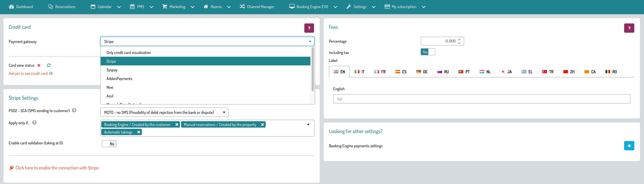Remove Booking Engine / Created by customer tag

pyautogui.click(x=177, y=125)
